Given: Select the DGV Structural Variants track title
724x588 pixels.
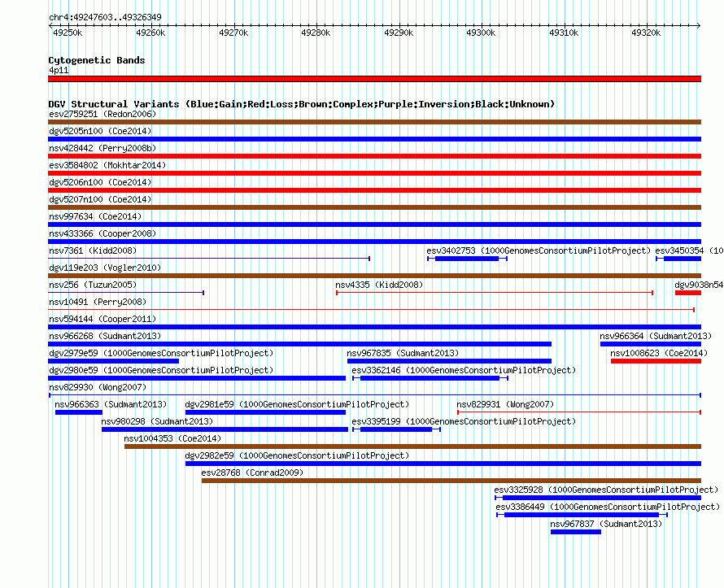Looking at the screenshot, I should pyautogui.click(x=302, y=104).
